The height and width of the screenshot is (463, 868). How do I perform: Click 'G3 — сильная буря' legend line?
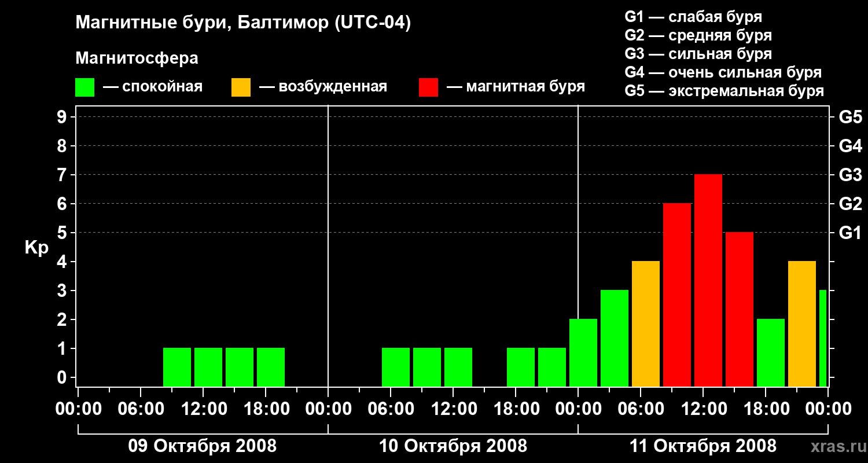click(x=698, y=54)
